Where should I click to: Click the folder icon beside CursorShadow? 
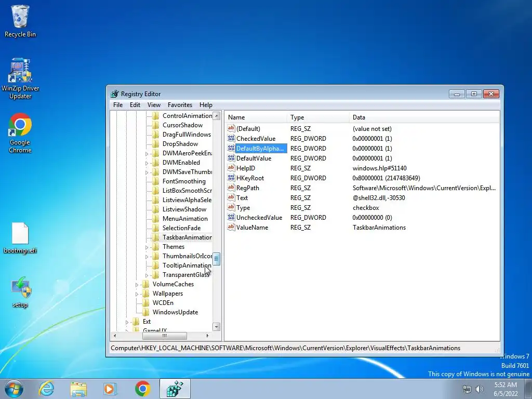pos(156,125)
